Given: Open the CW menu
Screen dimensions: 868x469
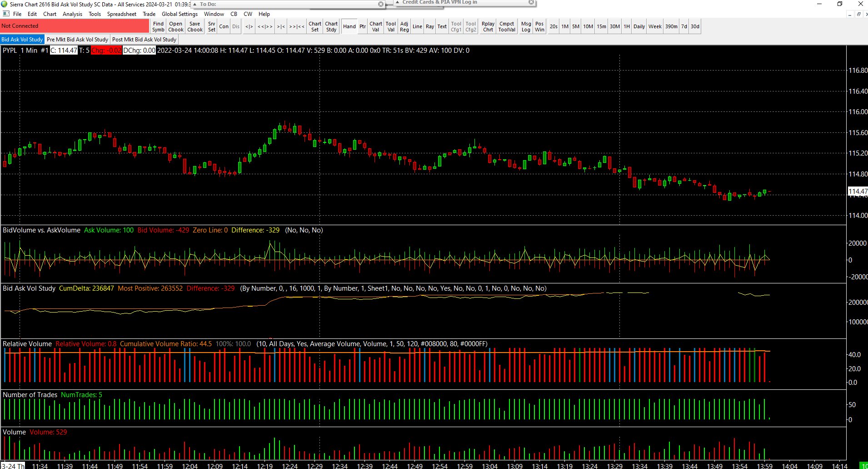Looking at the screenshot, I should pyautogui.click(x=248, y=14).
